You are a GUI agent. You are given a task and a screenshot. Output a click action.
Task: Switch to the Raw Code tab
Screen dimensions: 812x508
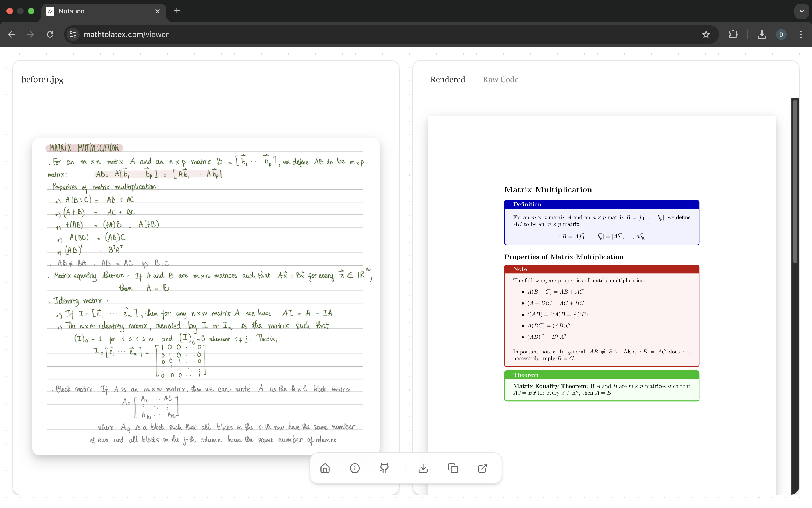[x=500, y=80]
